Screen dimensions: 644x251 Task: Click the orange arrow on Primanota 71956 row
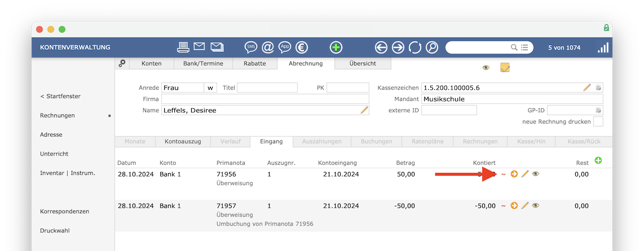point(514,174)
